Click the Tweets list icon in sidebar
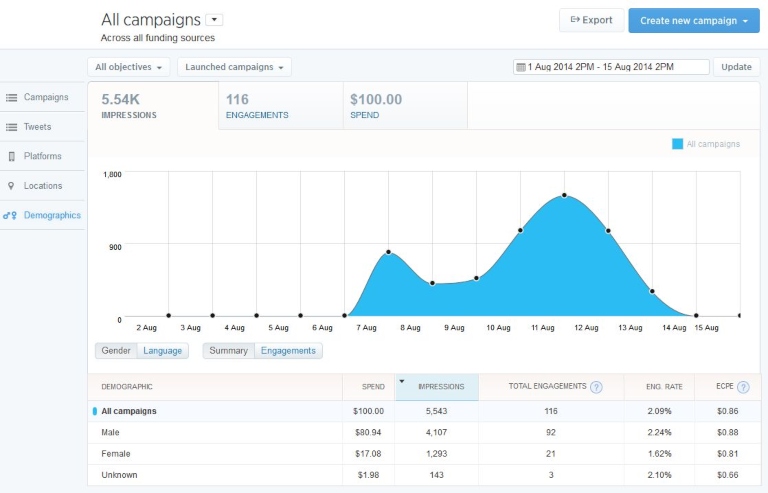 [12, 127]
